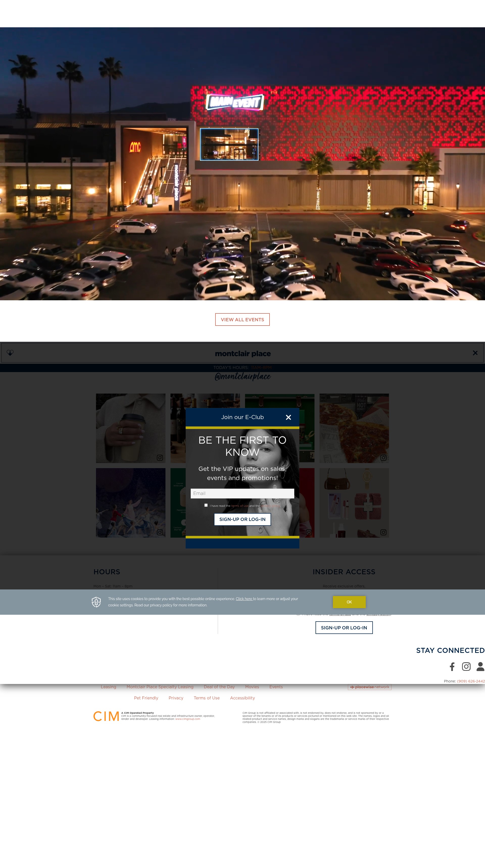
Task: Click the CIM logo in footer
Action: coord(106,716)
